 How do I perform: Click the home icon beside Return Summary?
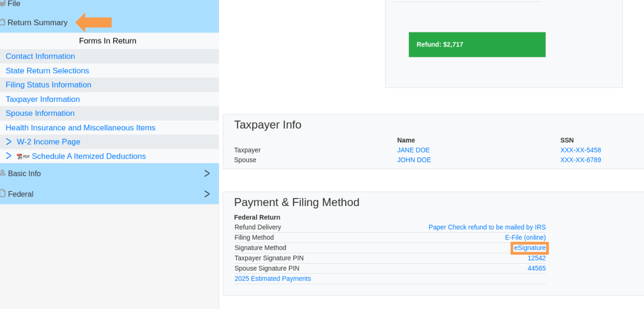click(3, 22)
